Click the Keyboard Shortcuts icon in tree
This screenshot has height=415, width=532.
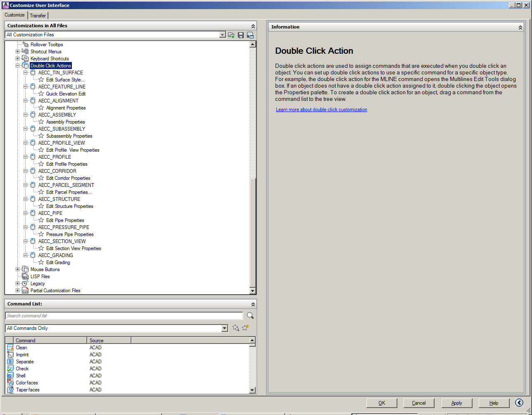point(25,59)
